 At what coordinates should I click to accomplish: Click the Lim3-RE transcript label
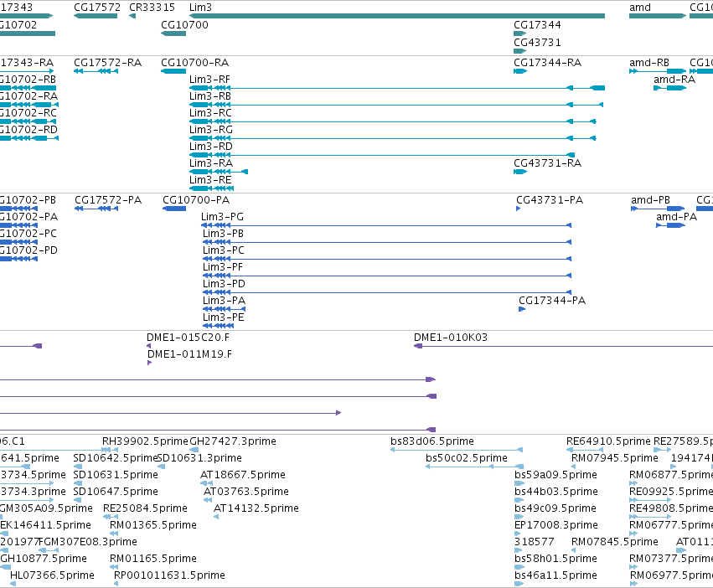pyautogui.click(x=210, y=179)
